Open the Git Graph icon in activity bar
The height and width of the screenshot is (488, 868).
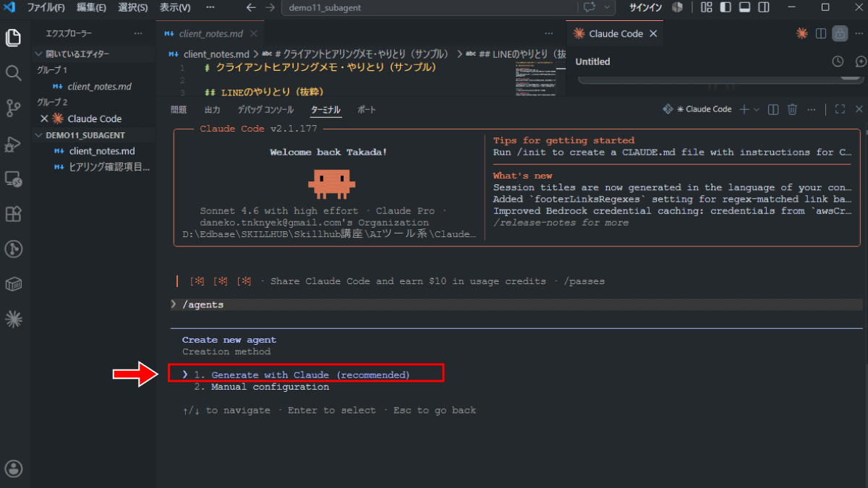pos(13,249)
